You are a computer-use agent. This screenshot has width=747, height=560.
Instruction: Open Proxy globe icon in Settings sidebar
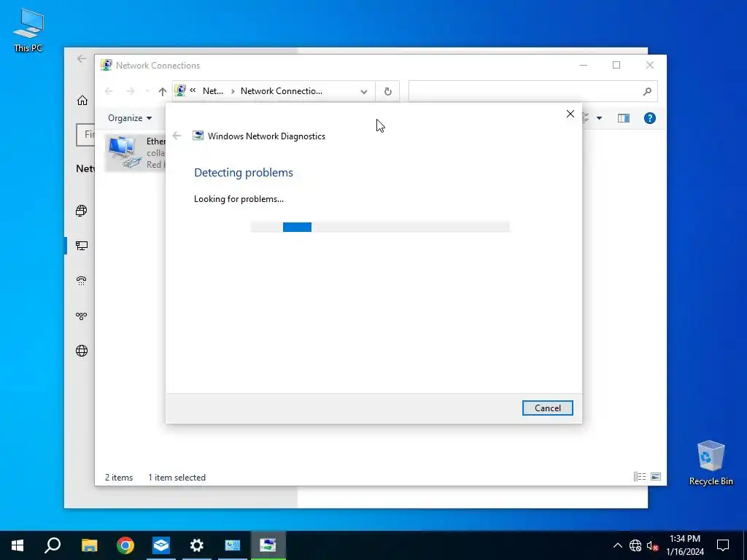82,351
